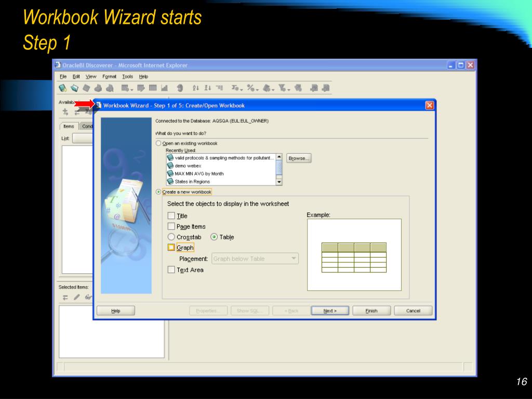532x399 pixels.
Task: Tick the Text Area checkbox
Action: point(171,270)
